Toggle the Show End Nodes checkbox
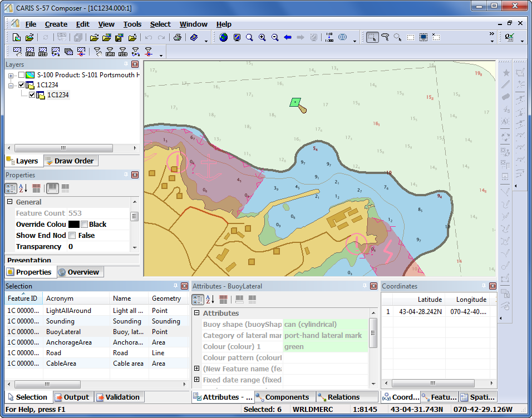Screen dimensions: 532x418 [x=72, y=236]
